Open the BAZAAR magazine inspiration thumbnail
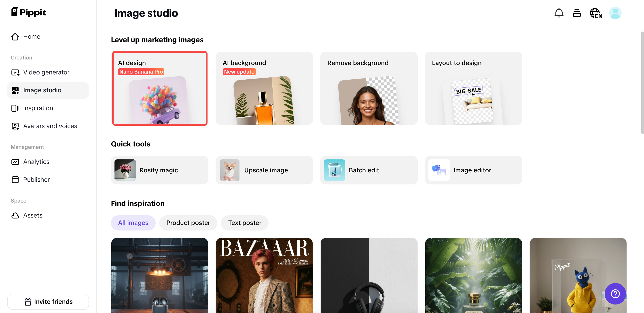The image size is (644, 313). tap(264, 275)
